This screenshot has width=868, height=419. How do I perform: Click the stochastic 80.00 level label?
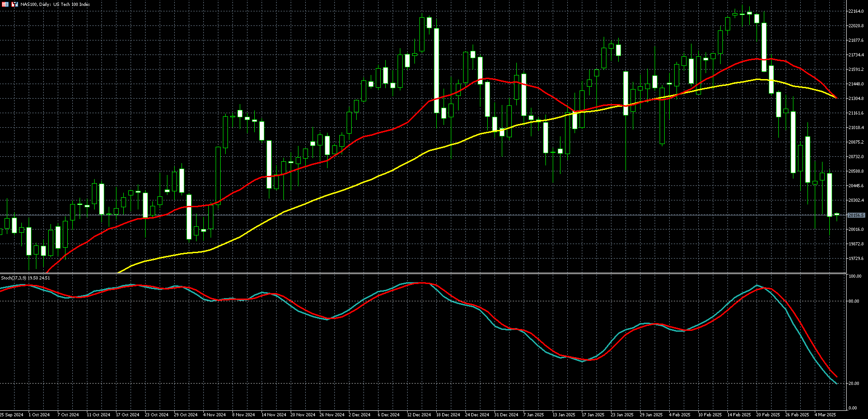[855, 301]
